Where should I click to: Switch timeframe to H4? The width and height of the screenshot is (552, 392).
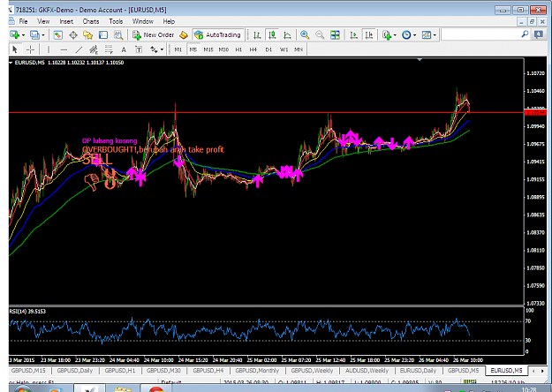click(x=253, y=49)
